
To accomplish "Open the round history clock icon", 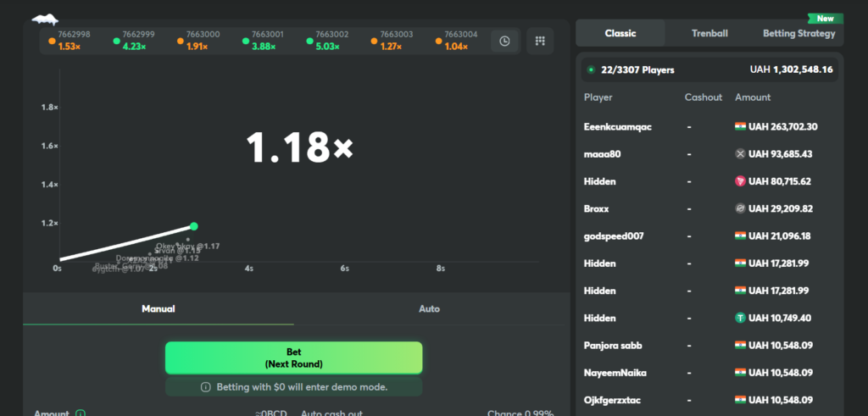I will click(505, 41).
